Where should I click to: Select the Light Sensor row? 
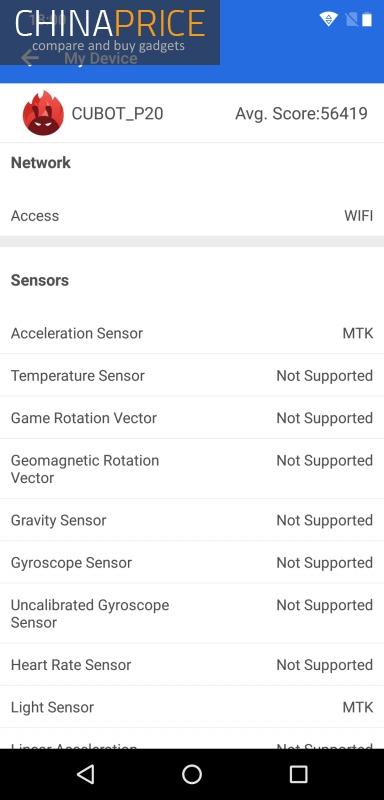tap(192, 707)
